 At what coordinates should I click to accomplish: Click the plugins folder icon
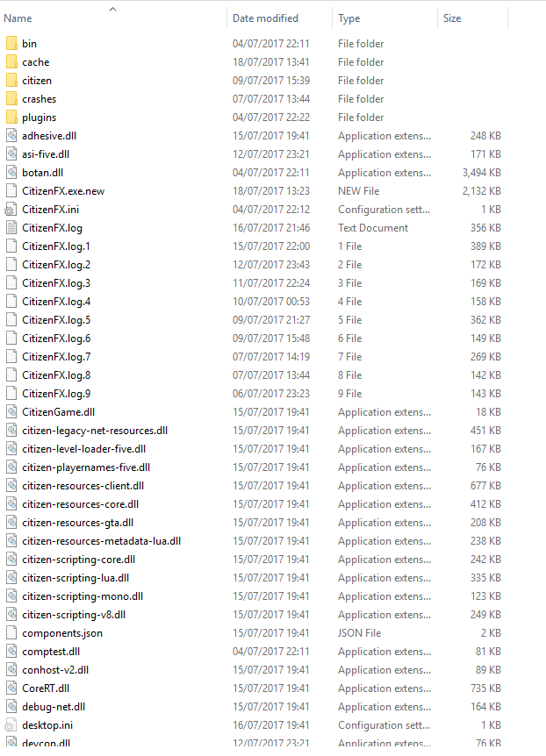(11, 118)
